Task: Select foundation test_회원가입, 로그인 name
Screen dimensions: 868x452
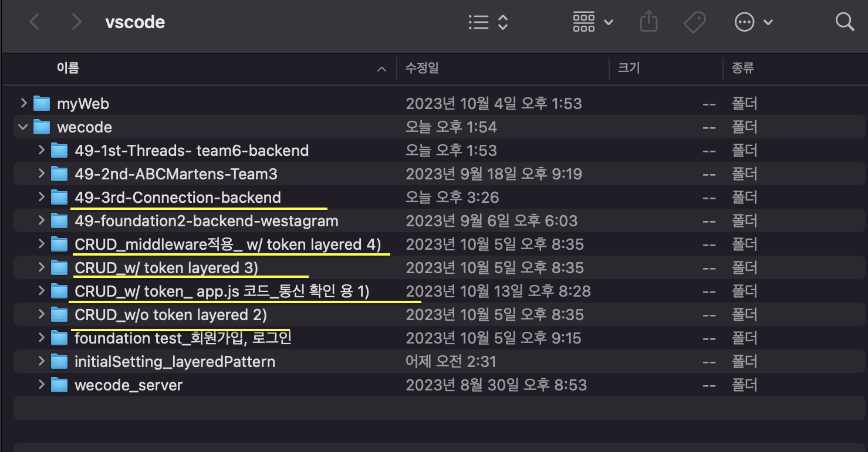Action: [x=183, y=338]
